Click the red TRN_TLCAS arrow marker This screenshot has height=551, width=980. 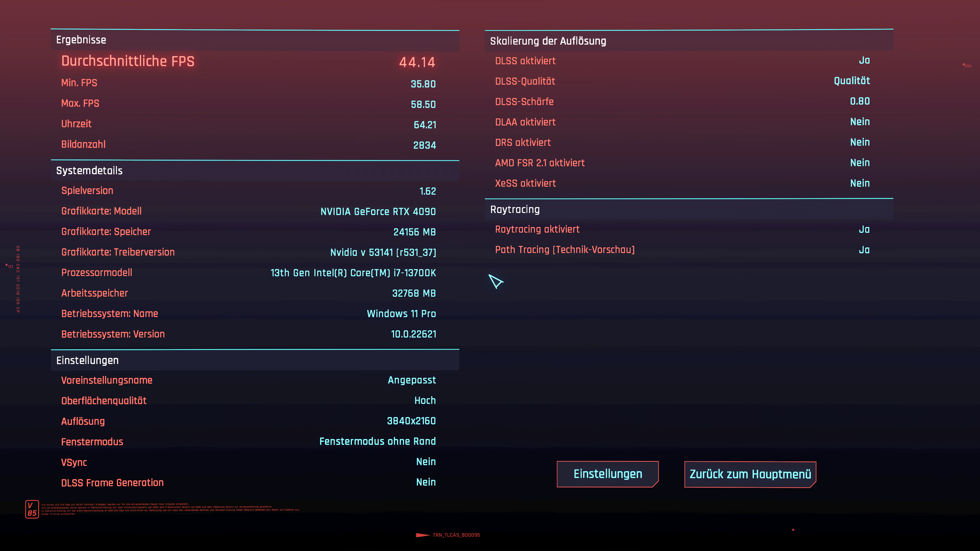click(x=423, y=535)
